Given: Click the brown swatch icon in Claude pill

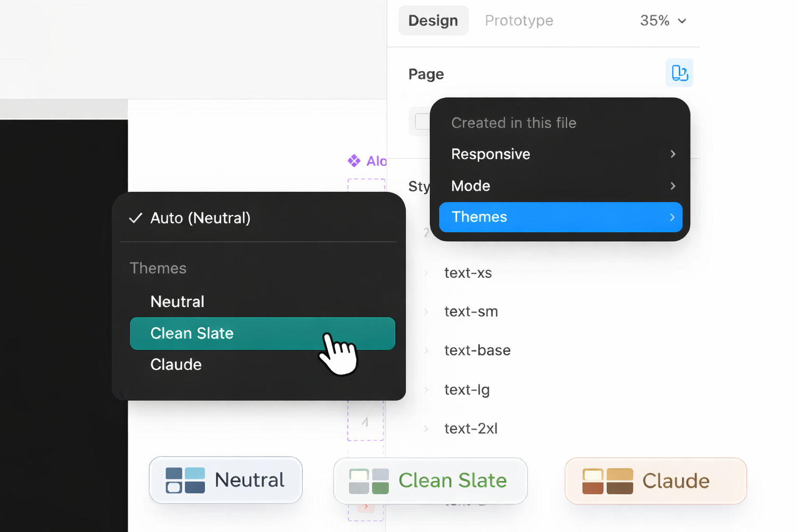Looking at the screenshot, I should 607,481.
